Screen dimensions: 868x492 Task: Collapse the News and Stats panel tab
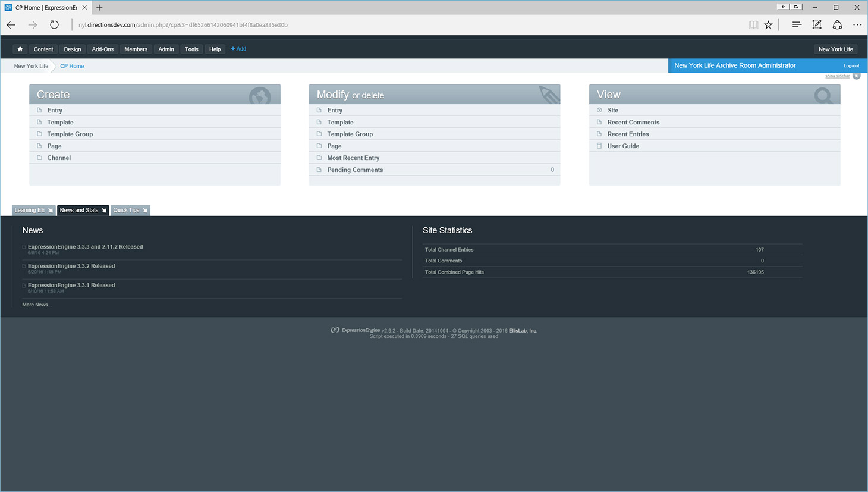coord(83,210)
